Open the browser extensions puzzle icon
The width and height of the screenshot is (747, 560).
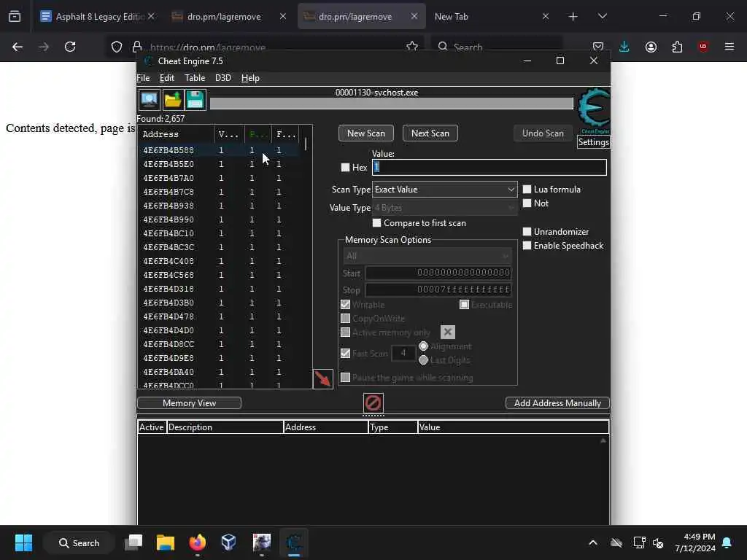(x=677, y=47)
